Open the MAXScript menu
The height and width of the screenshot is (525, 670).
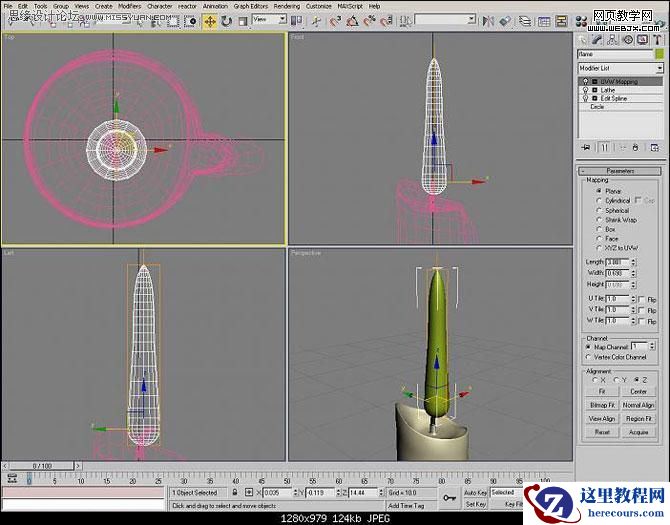tap(350, 6)
